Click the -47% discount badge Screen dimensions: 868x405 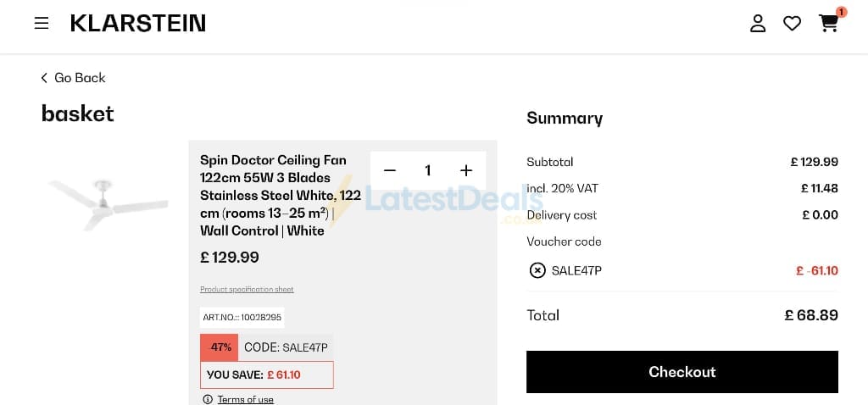coord(220,347)
